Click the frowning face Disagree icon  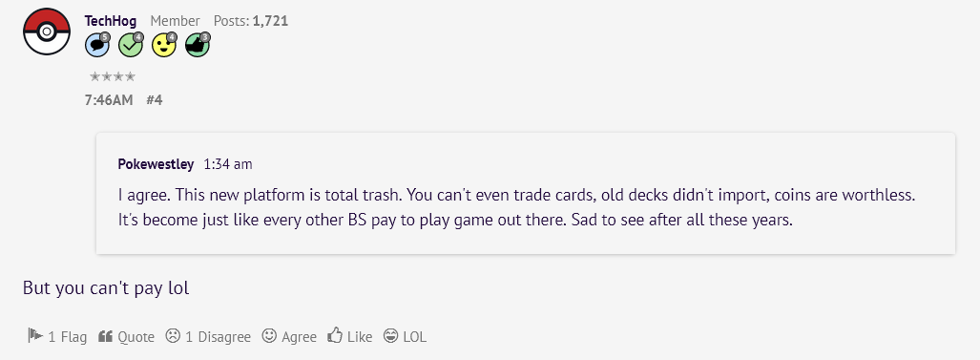173,335
